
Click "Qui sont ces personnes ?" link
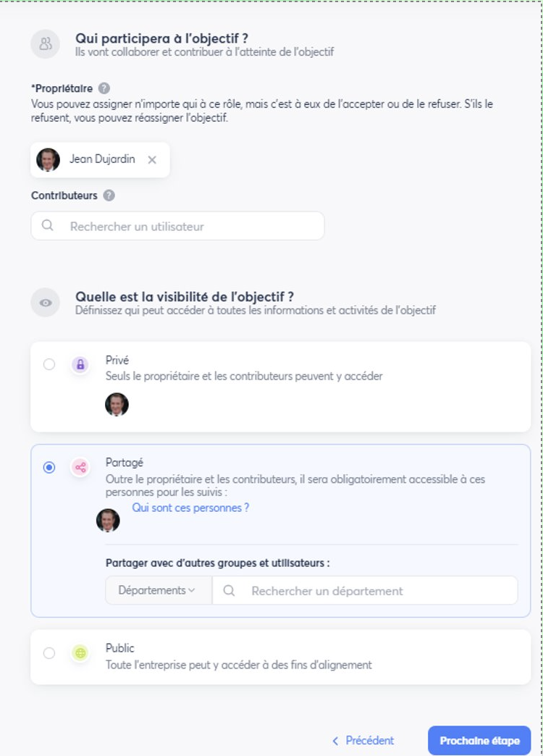click(x=190, y=508)
